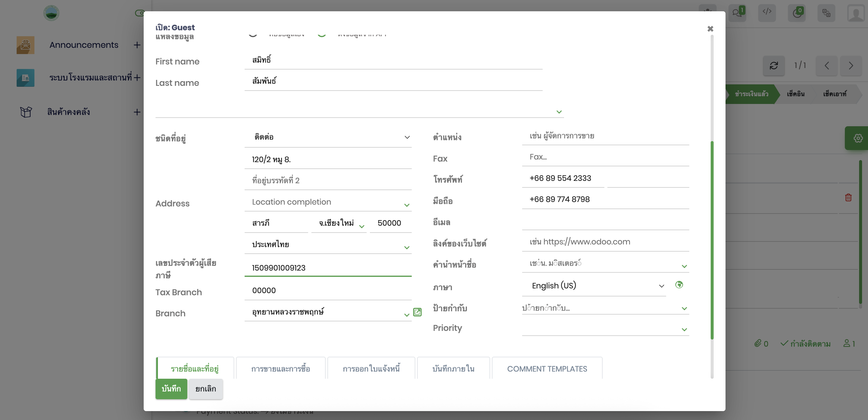
Task: Switch to การขายและการซื้อ tab
Action: pos(280,368)
